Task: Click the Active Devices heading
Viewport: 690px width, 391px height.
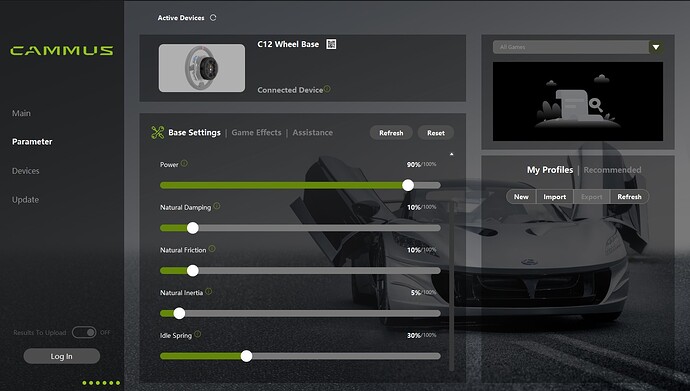Action: point(181,18)
